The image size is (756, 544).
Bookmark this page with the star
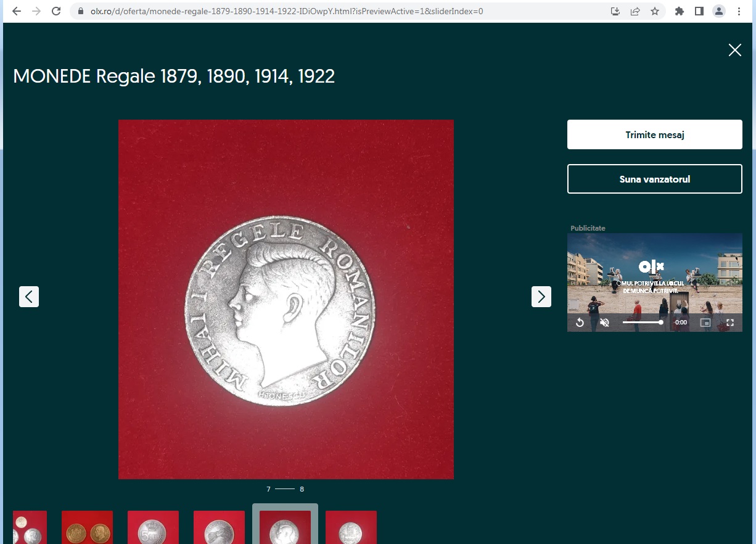[x=655, y=11]
